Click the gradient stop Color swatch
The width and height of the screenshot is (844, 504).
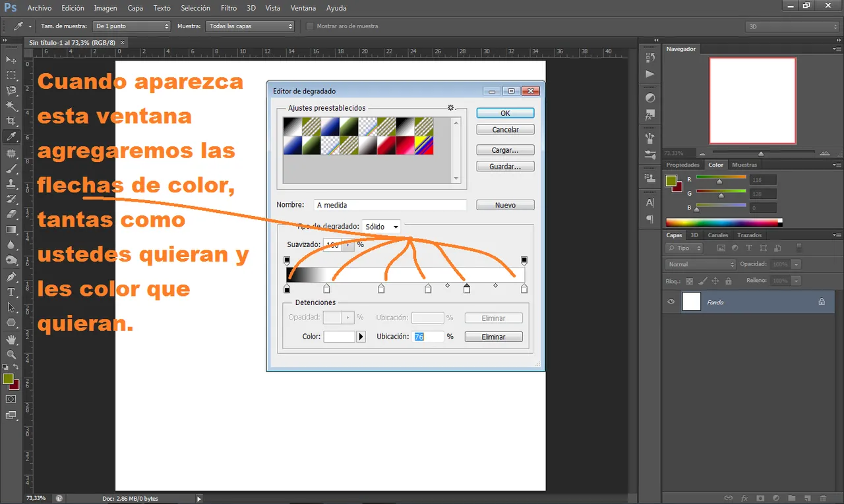click(x=340, y=337)
